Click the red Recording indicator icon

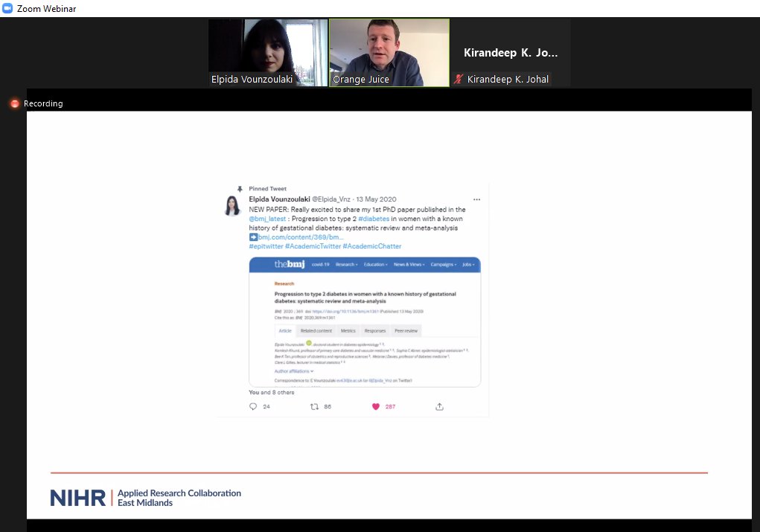[x=15, y=103]
